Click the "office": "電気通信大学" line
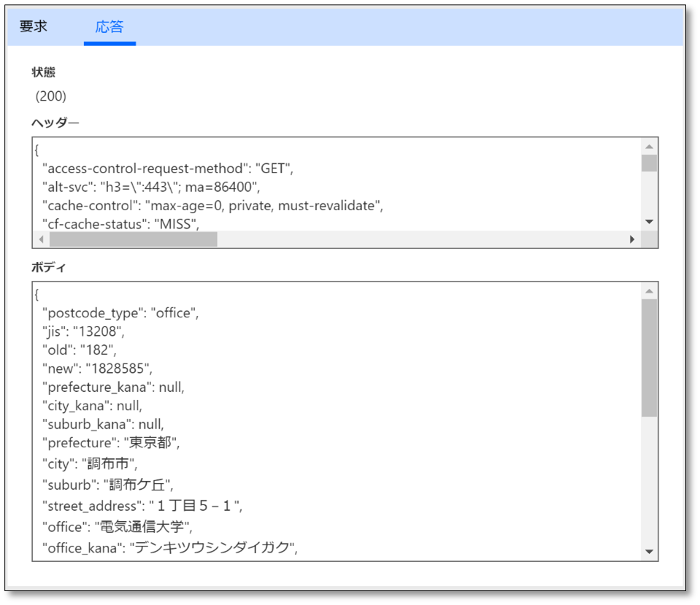The width and height of the screenshot is (700, 605). click(x=118, y=527)
